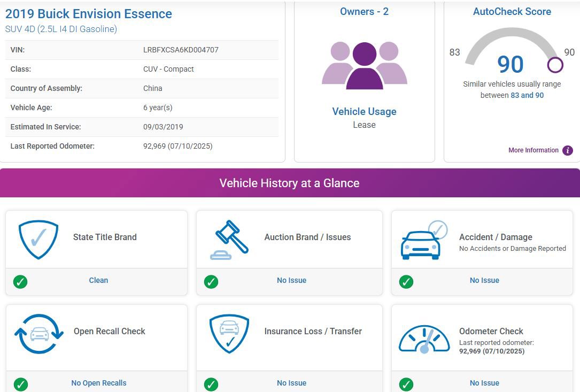This screenshot has width=580, height=392.
Task: Click the Owners - 2 heading
Action: click(365, 11)
